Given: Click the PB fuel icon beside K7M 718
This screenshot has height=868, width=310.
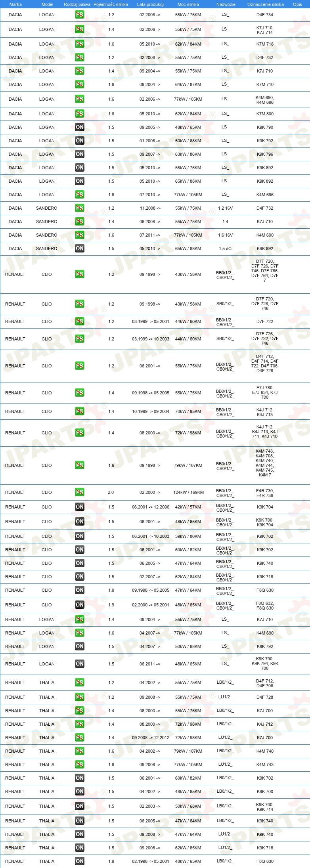Looking at the screenshot, I should (x=79, y=44).
